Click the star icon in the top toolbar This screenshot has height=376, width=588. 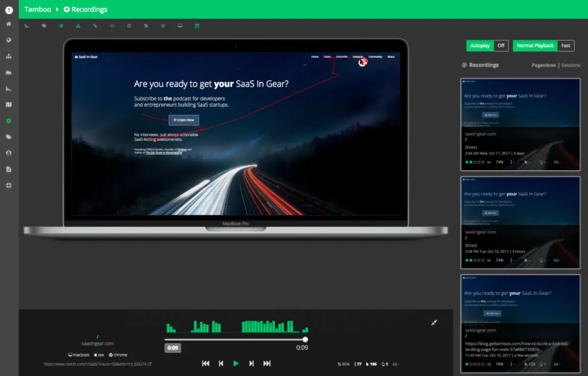point(112,25)
